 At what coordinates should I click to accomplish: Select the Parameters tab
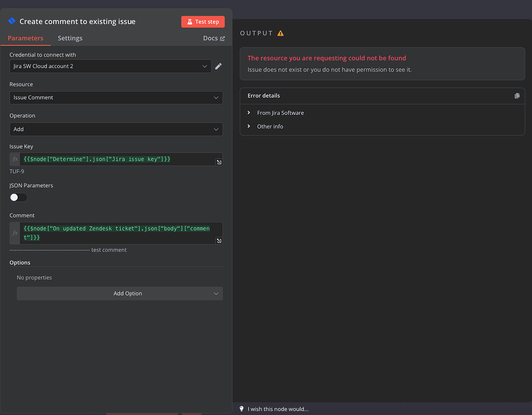[25, 38]
